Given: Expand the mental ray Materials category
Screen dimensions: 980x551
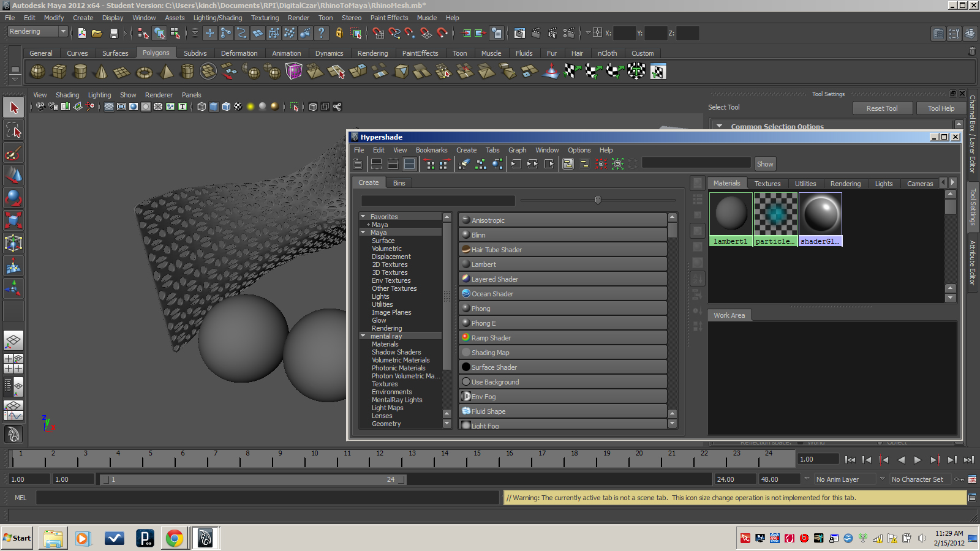Looking at the screenshot, I should click(x=385, y=343).
